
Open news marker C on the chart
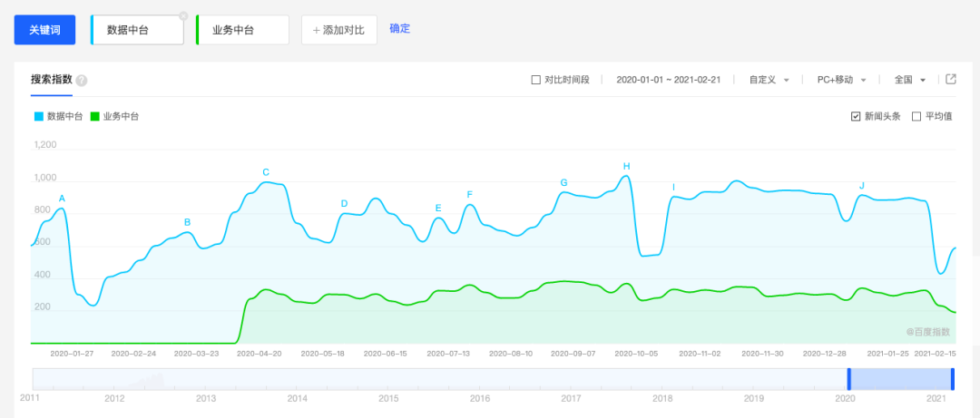(266, 172)
